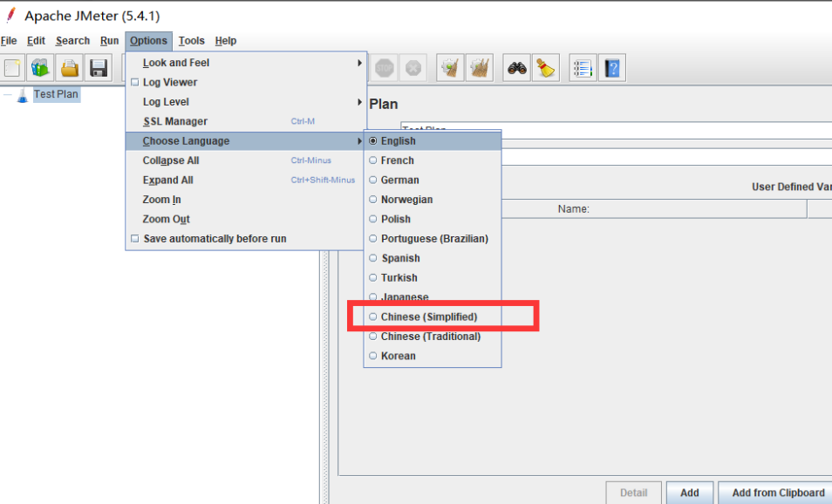Select Spanish language option

click(432, 258)
